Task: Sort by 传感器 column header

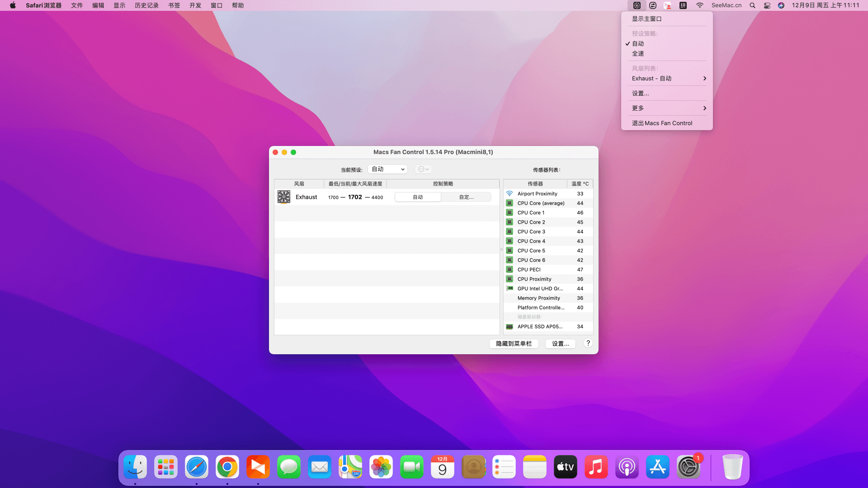Action: pos(535,184)
